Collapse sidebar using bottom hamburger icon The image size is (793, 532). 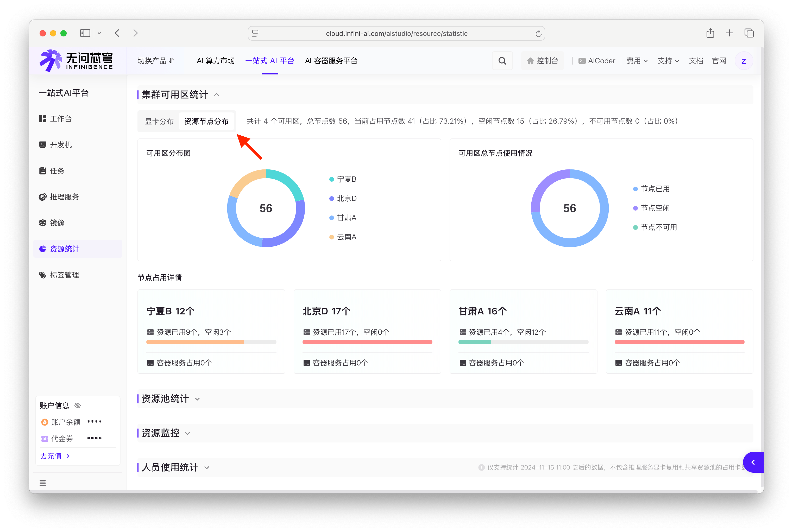(x=43, y=483)
